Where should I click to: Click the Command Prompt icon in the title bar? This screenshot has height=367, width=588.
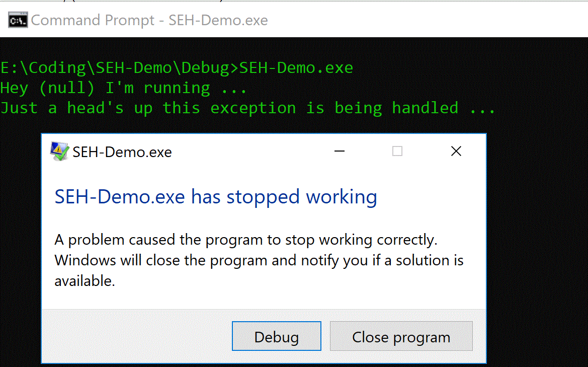coord(17,20)
